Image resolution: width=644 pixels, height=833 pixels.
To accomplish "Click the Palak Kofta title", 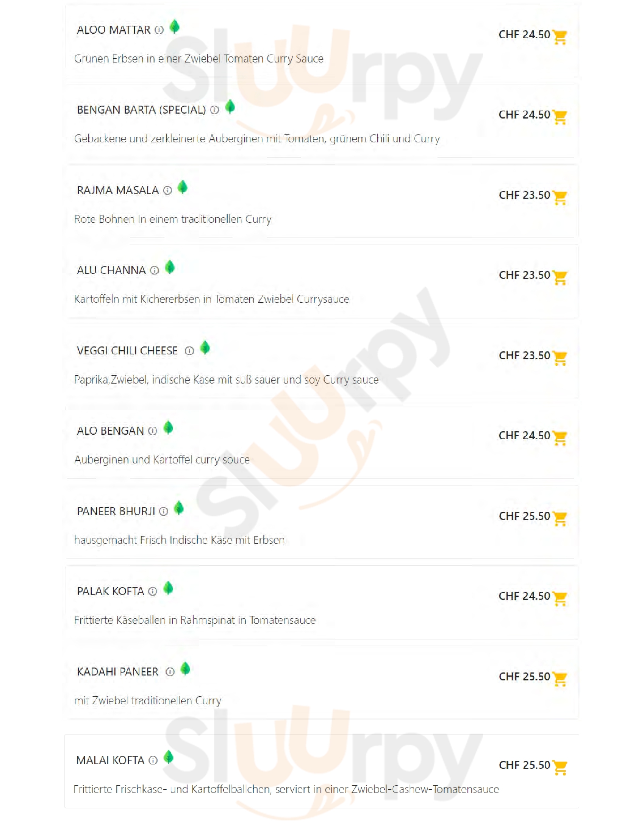I will 110,591.
